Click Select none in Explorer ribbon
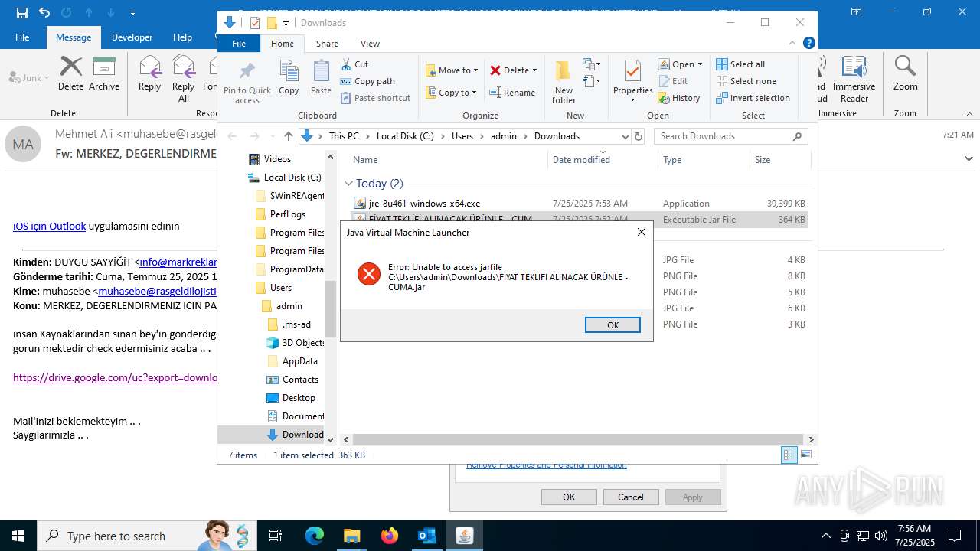 pos(746,81)
